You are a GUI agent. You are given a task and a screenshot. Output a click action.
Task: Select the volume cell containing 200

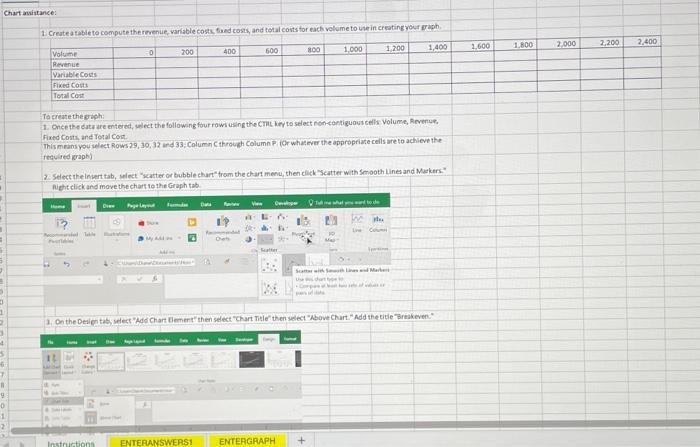177,52
